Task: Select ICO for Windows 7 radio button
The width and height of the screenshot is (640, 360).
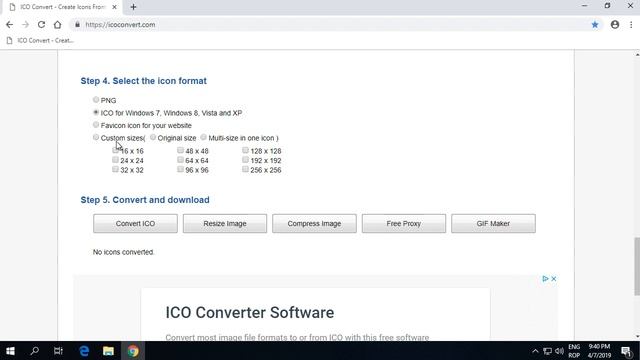Action: click(96, 112)
